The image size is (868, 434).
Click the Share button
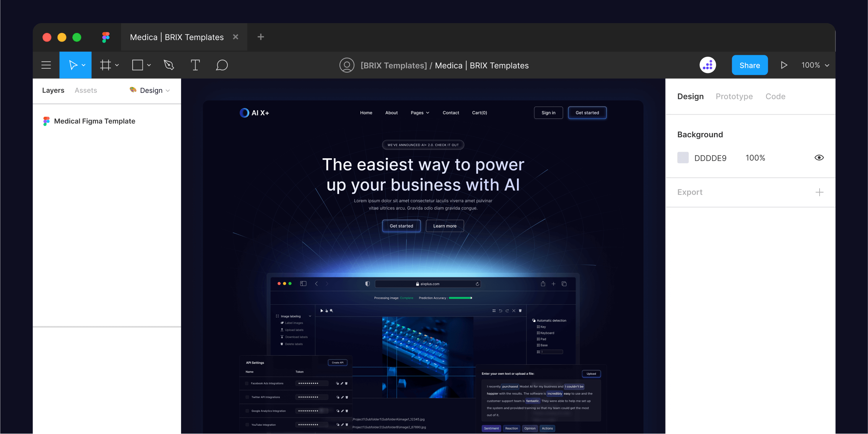tap(749, 65)
